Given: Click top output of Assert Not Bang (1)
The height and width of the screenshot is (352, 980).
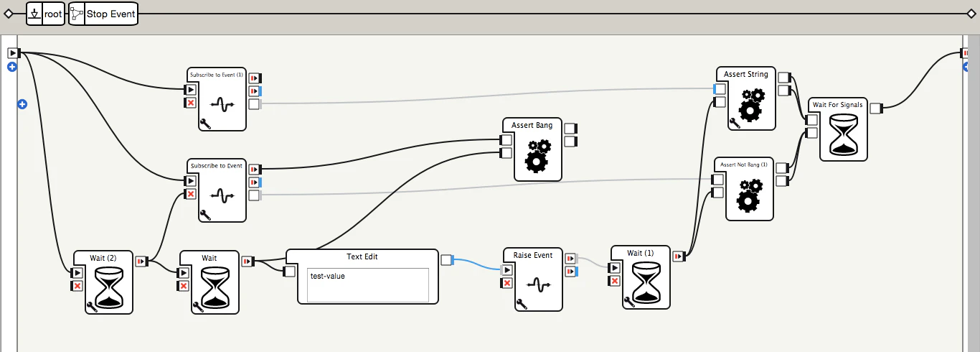Looking at the screenshot, I should coord(782,168).
